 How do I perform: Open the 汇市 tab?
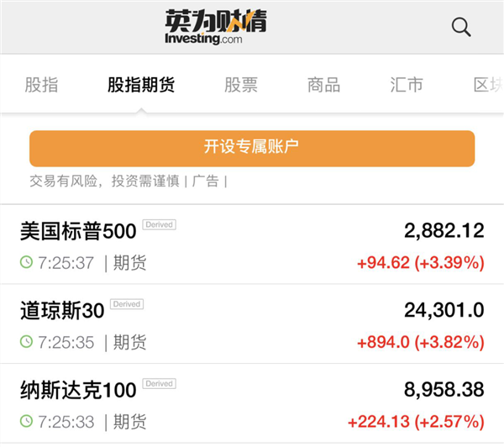pos(407,85)
